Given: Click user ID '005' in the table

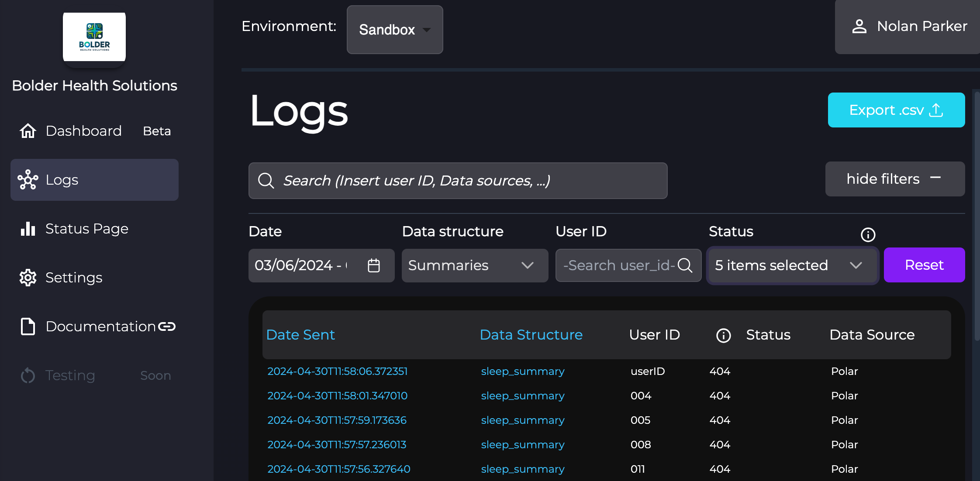Looking at the screenshot, I should point(640,420).
